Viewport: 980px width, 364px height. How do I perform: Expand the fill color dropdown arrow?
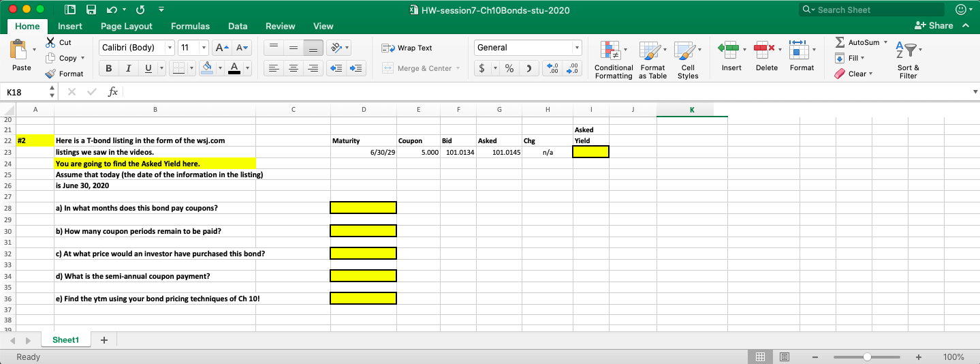point(219,68)
